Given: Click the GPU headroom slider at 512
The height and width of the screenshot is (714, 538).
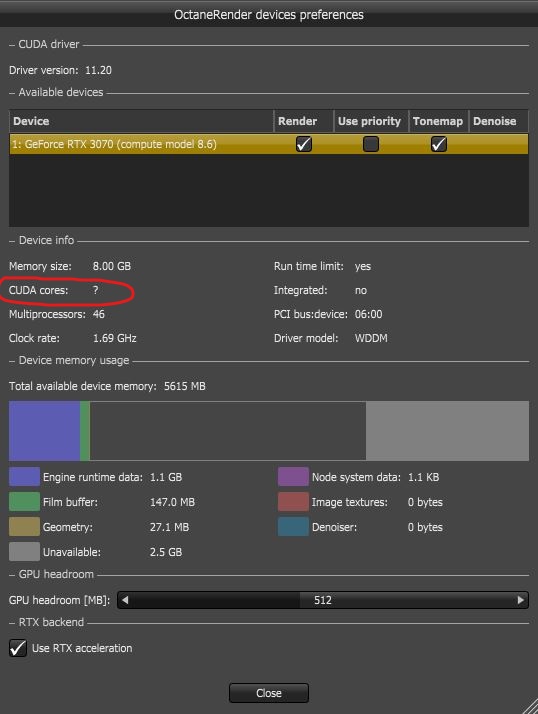Looking at the screenshot, I should (x=323, y=600).
